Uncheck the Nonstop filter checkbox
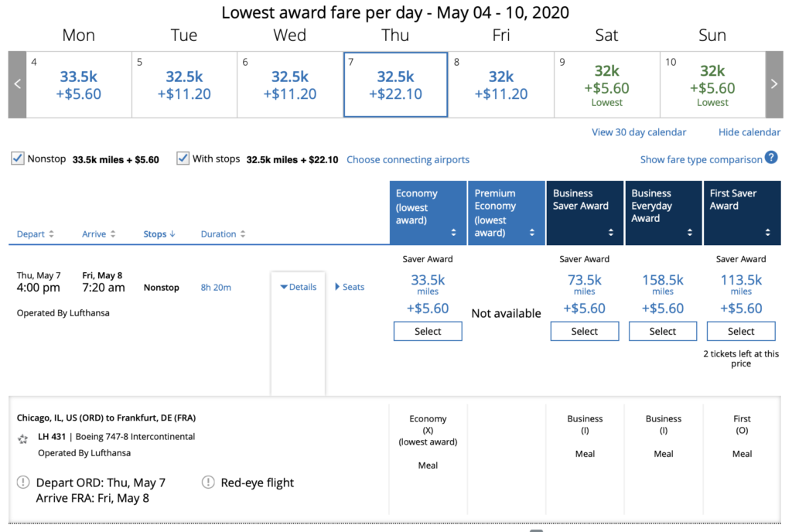The width and height of the screenshot is (792, 532). [x=17, y=159]
